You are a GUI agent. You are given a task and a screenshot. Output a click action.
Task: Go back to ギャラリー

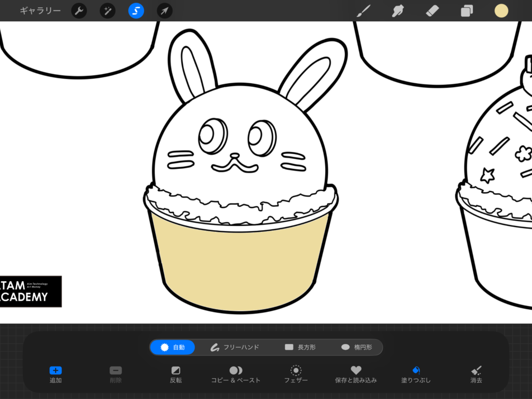40,10
